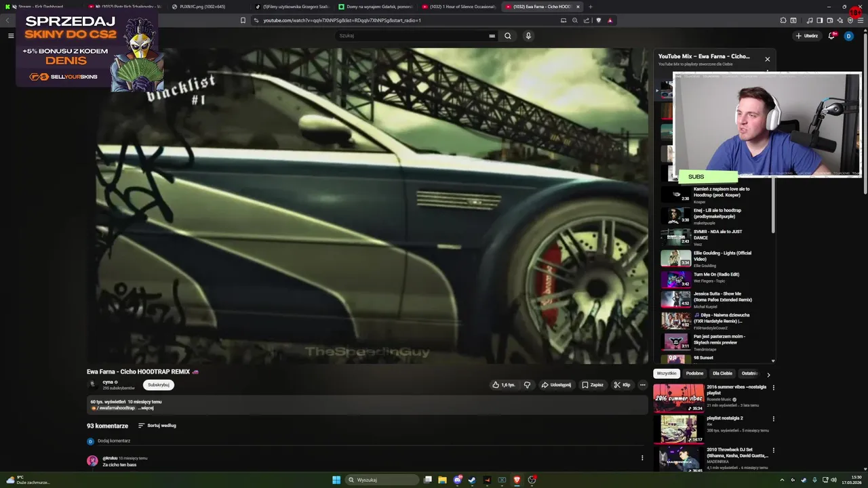Open the on-screen keyboard icon in search box
The width and height of the screenshot is (868, 488).
(x=492, y=36)
